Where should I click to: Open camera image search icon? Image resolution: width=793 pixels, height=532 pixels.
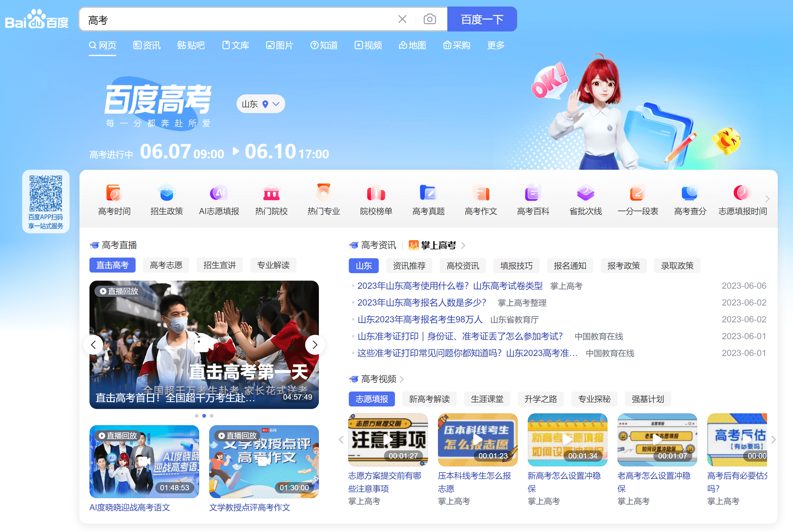coord(430,19)
